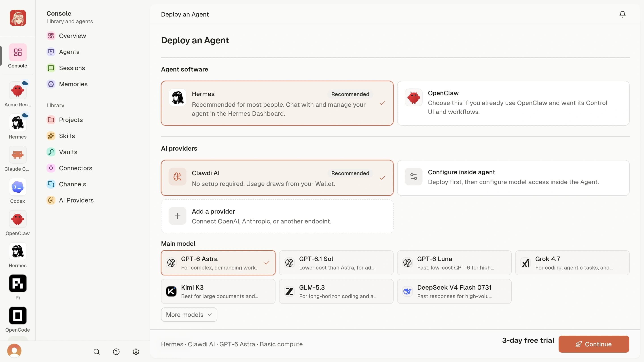Select Kimi K3 as main model
Image resolution: width=644 pixels, height=362 pixels.
point(218,291)
